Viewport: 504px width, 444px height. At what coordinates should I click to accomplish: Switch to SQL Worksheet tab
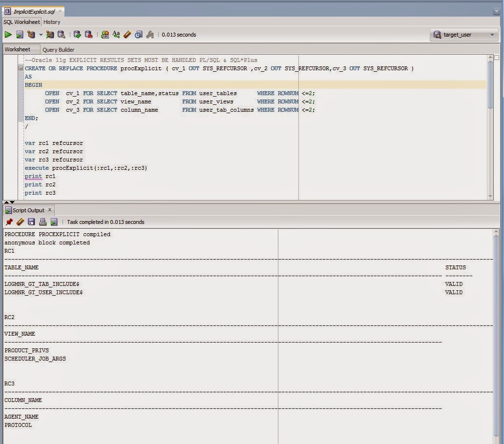[21, 22]
